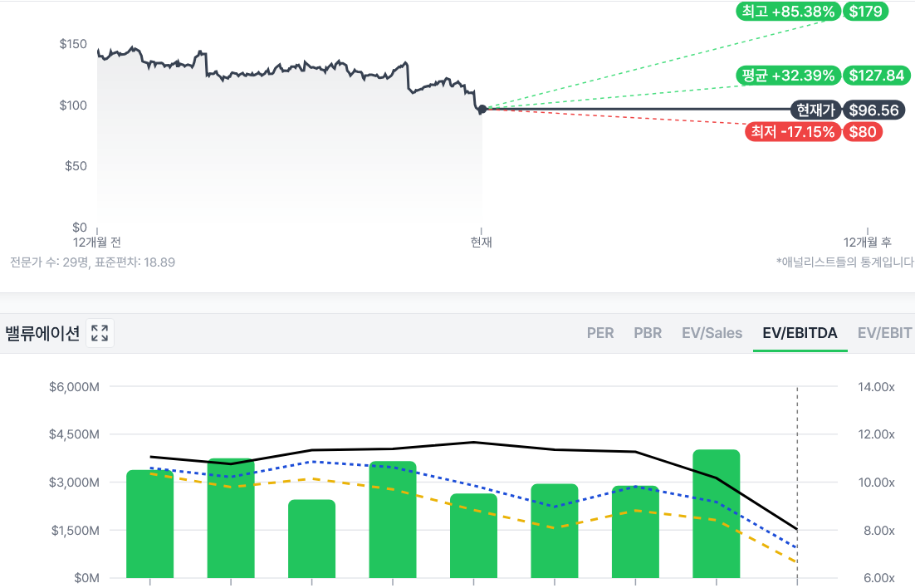
Task: Click the tallest green bar in valuation chart
Action: click(716, 513)
